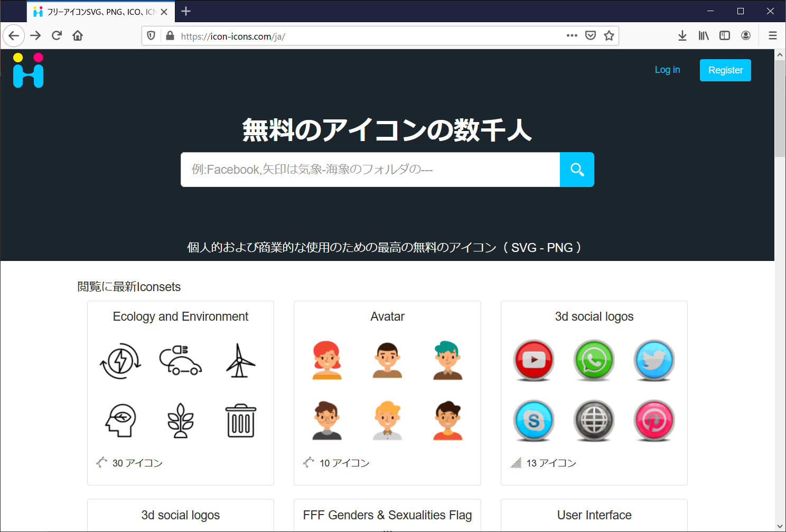Click '13 アイコン' count text
Viewport: 786px width, 532px height.
pos(551,463)
